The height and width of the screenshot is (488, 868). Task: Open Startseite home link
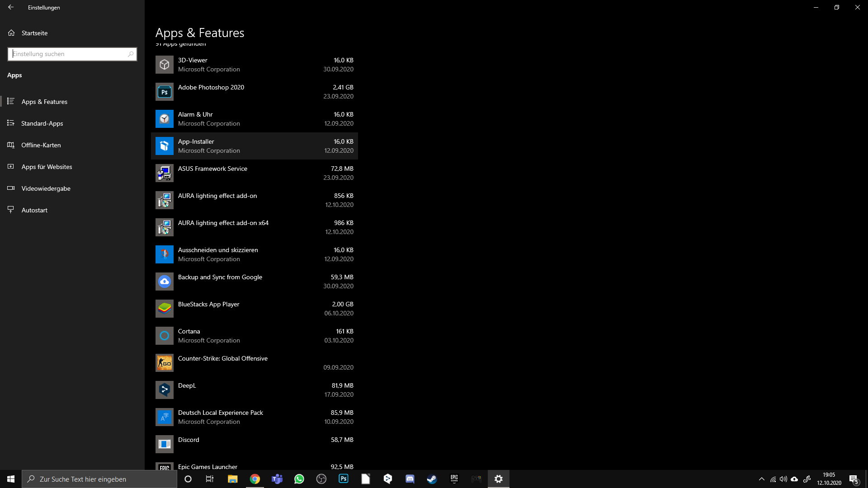tap(34, 33)
